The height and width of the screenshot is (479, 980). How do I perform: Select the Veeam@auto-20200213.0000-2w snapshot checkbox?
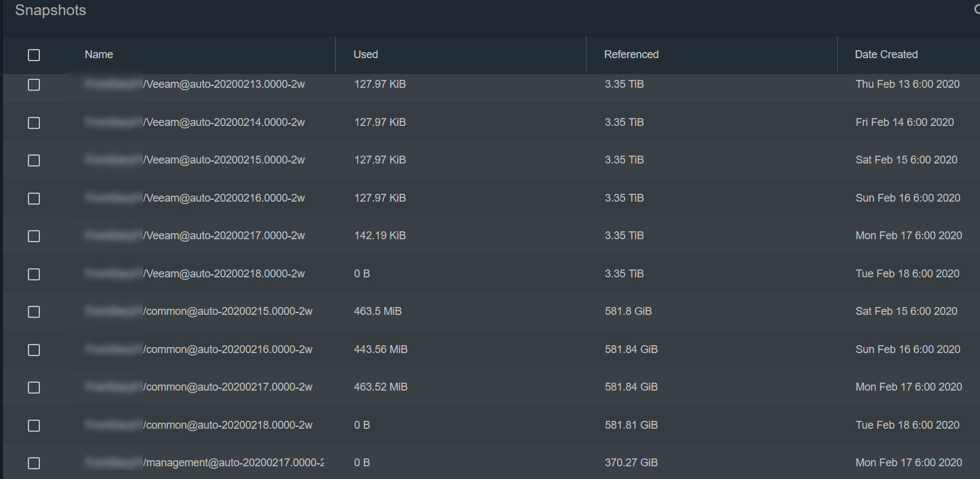tap(34, 85)
